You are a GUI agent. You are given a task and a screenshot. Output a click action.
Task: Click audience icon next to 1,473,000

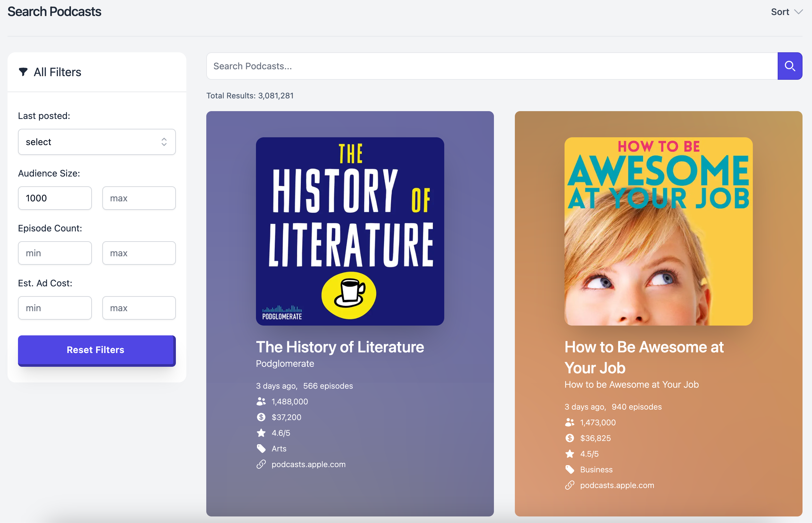(569, 422)
